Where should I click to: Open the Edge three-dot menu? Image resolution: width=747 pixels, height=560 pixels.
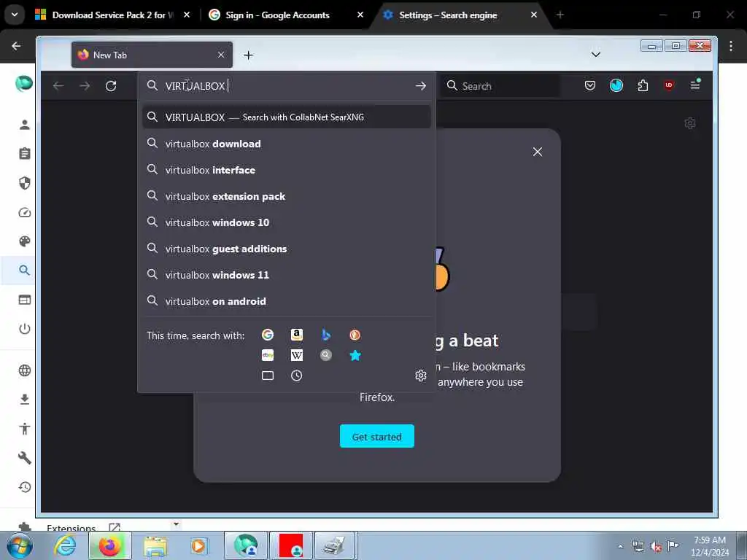[731, 46]
